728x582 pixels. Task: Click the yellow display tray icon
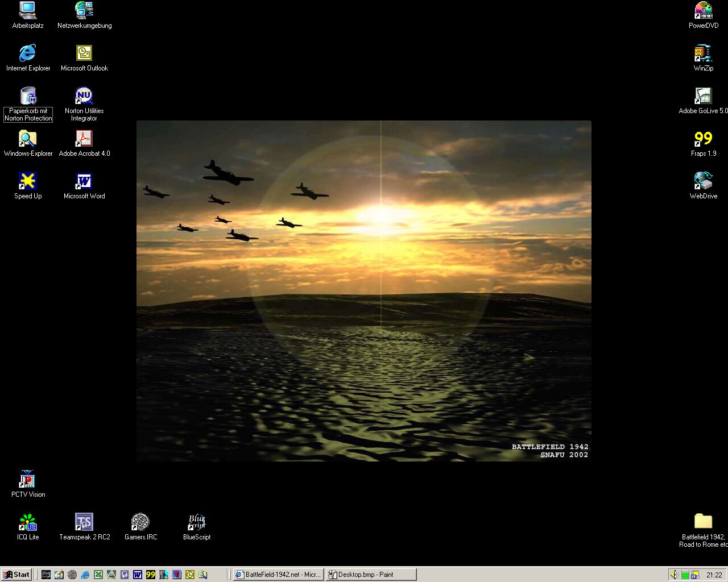point(695,575)
